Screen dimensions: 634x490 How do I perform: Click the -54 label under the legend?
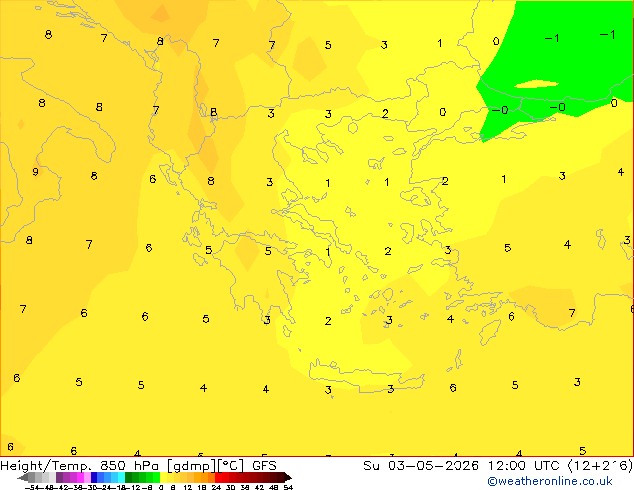[x=32, y=487]
